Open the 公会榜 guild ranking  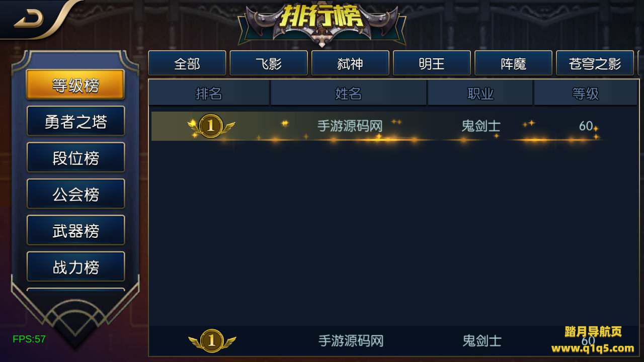point(75,194)
